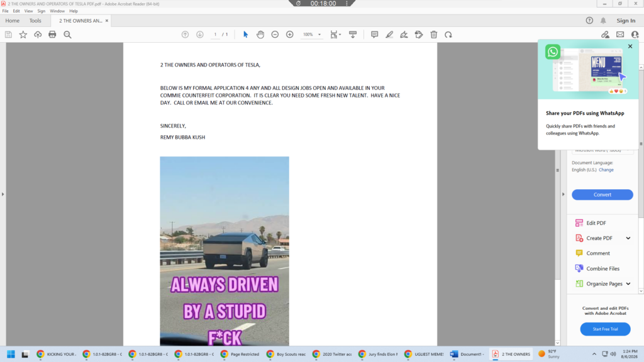Expand the Create PDF chevron
644x362 pixels.
click(x=628, y=238)
